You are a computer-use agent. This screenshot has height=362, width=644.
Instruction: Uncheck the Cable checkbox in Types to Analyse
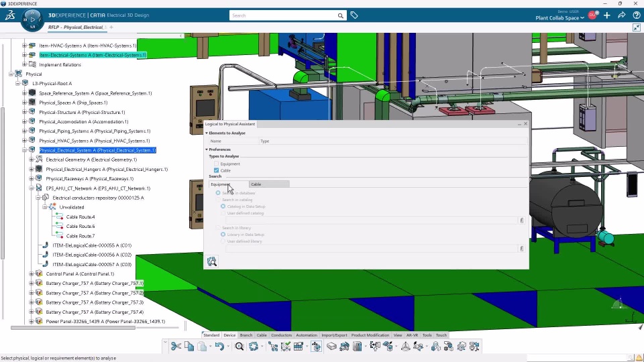point(217,170)
